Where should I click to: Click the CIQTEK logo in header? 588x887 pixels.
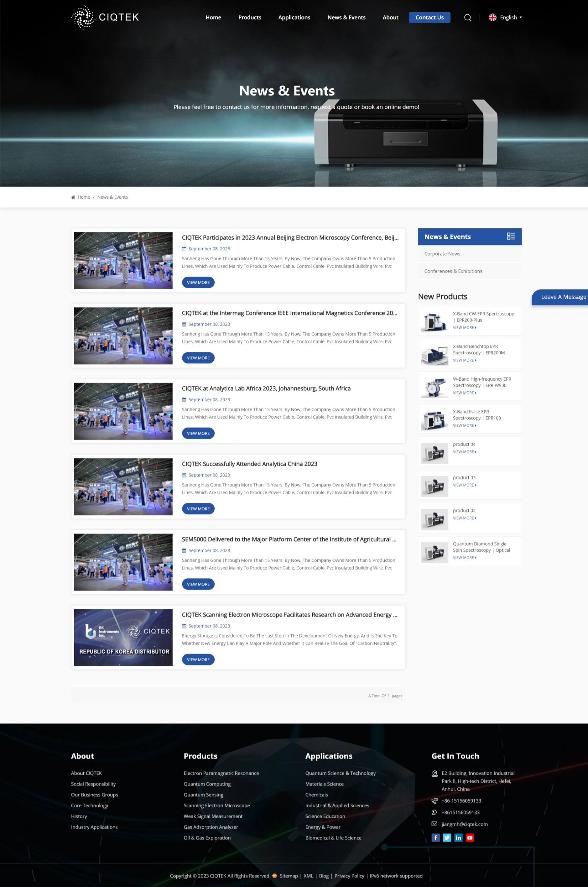[x=105, y=17]
